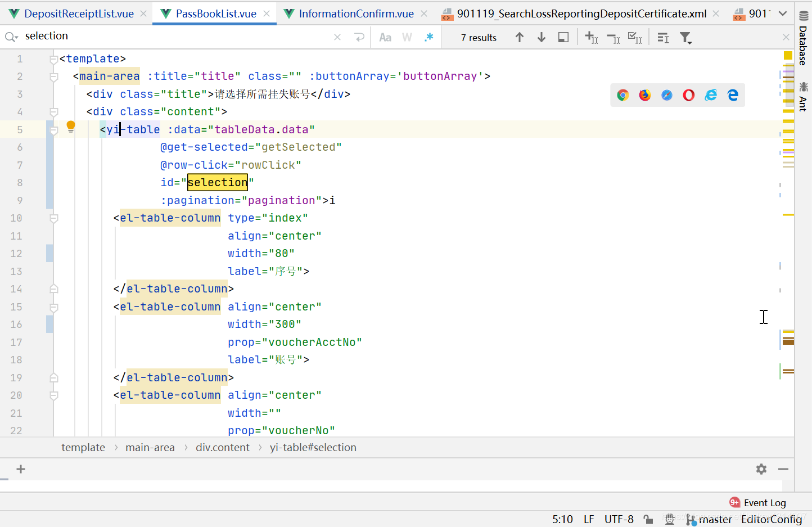812x527 pixels.
Task: Fold el-table-column at line 15
Action: click(x=54, y=307)
